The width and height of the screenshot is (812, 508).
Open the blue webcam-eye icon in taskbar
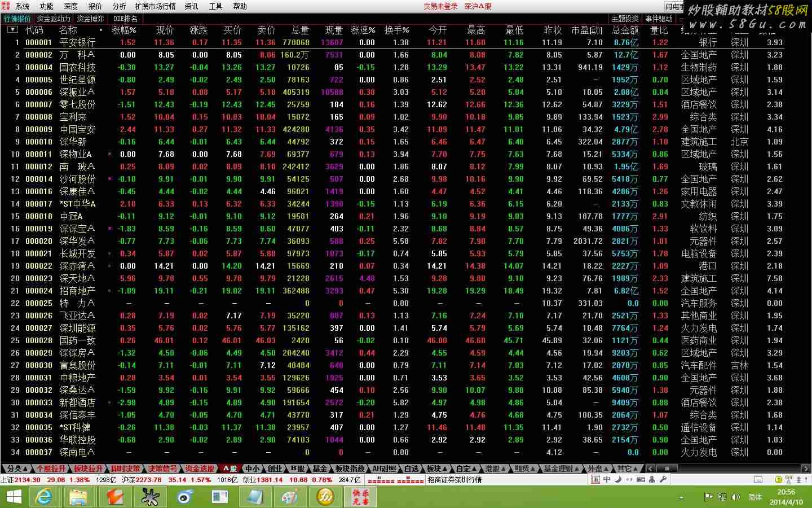pos(184,497)
